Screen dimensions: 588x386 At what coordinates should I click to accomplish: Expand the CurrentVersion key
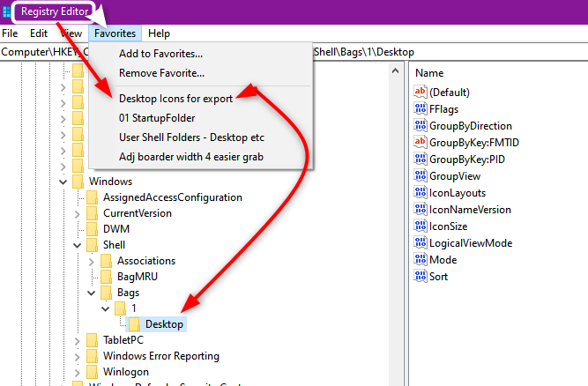pos(78,214)
